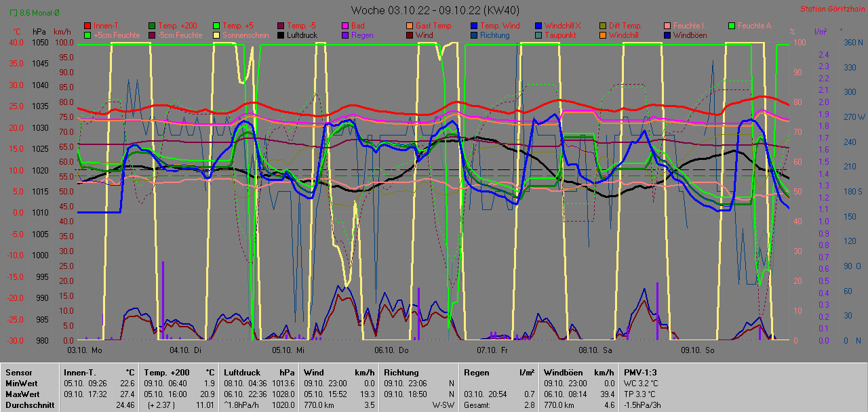Click the °C axis unit label

click(x=18, y=32)
